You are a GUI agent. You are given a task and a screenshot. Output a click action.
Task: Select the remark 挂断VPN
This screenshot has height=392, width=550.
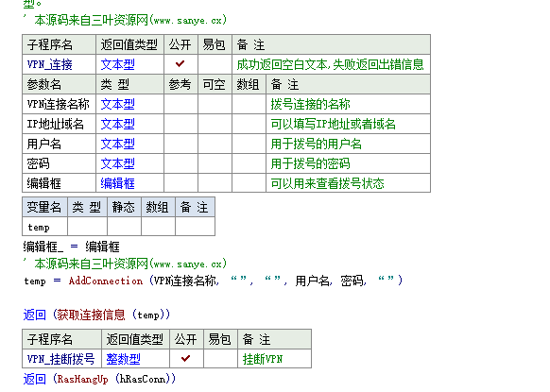(x=263, y=359)
